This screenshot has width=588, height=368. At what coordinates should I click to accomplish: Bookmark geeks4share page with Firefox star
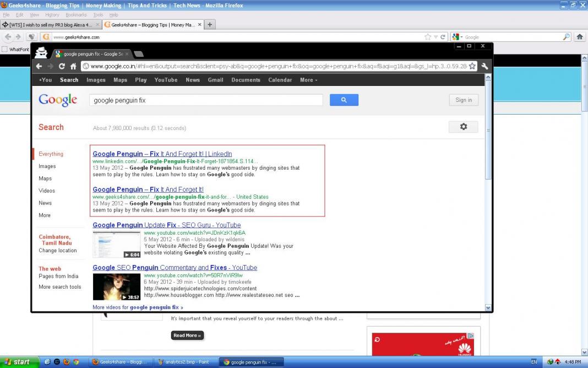[428, 37]
